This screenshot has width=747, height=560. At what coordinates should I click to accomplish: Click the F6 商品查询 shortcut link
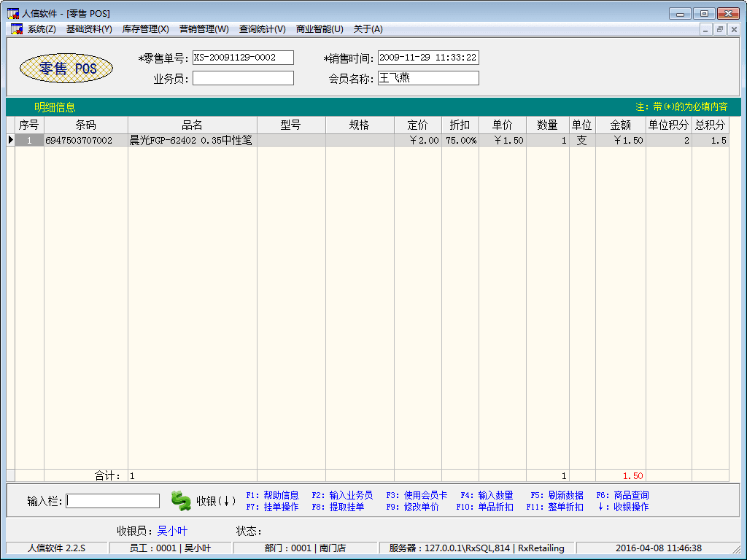coord(622,495)
